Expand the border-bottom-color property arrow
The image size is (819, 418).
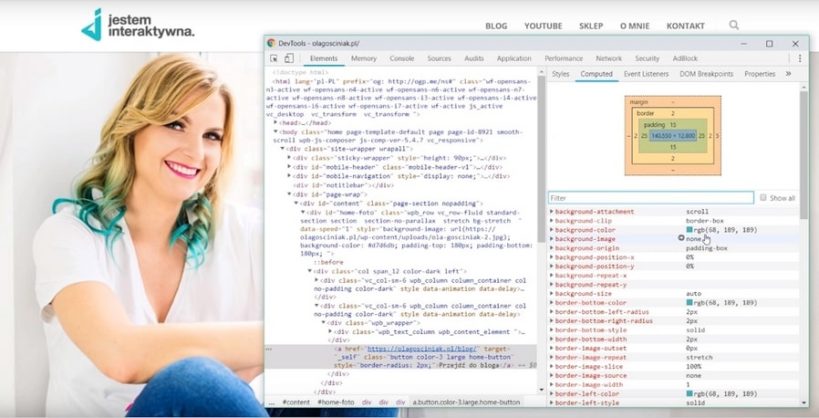(x=551, y=303)
